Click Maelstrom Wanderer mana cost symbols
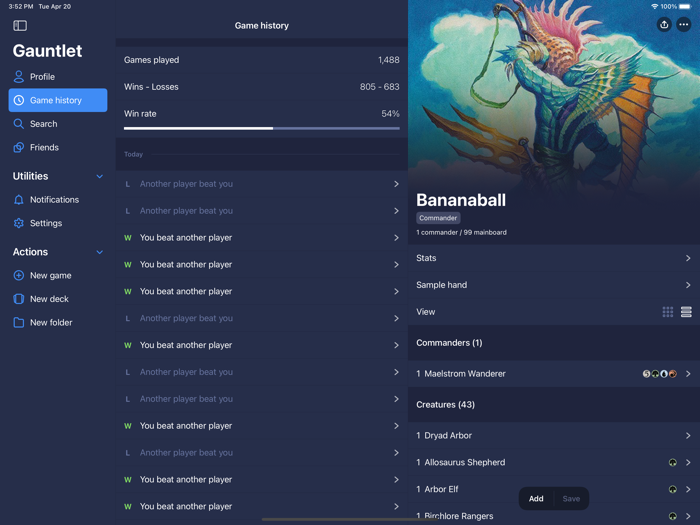The height and width of the screenshot is (525, 700). (659, 374)
